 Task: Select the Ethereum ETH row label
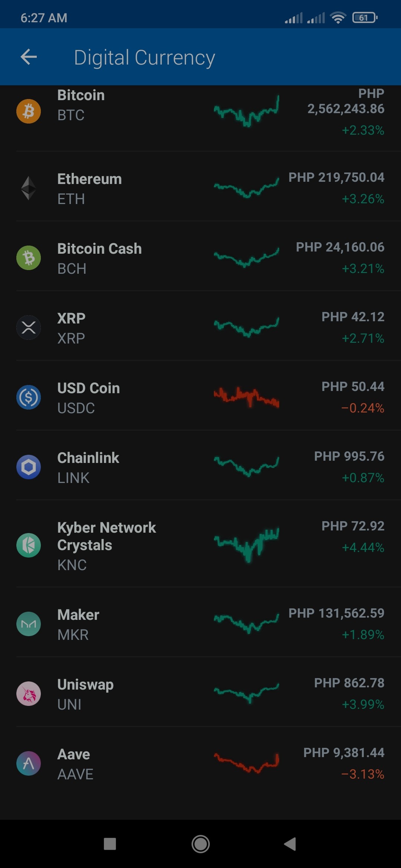click(x=89, y=189)
